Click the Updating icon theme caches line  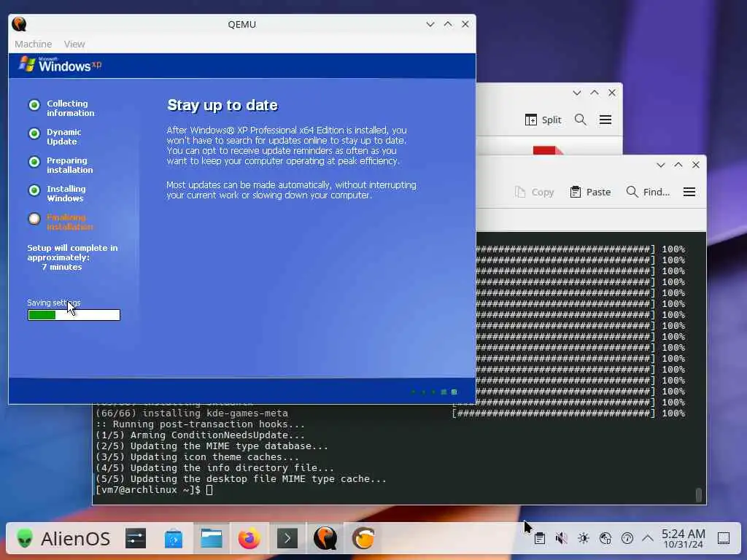pos(197,457)
